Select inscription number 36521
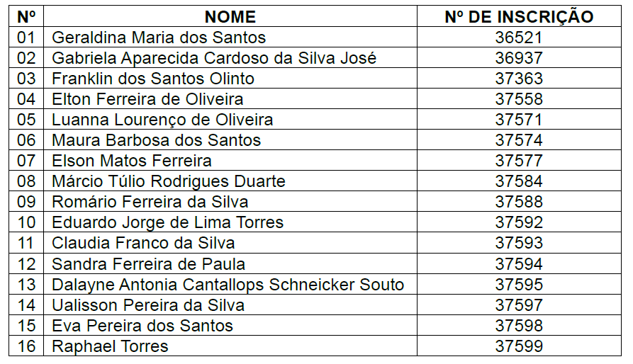This screenshot has height=364, width=633. click(519, 38)
